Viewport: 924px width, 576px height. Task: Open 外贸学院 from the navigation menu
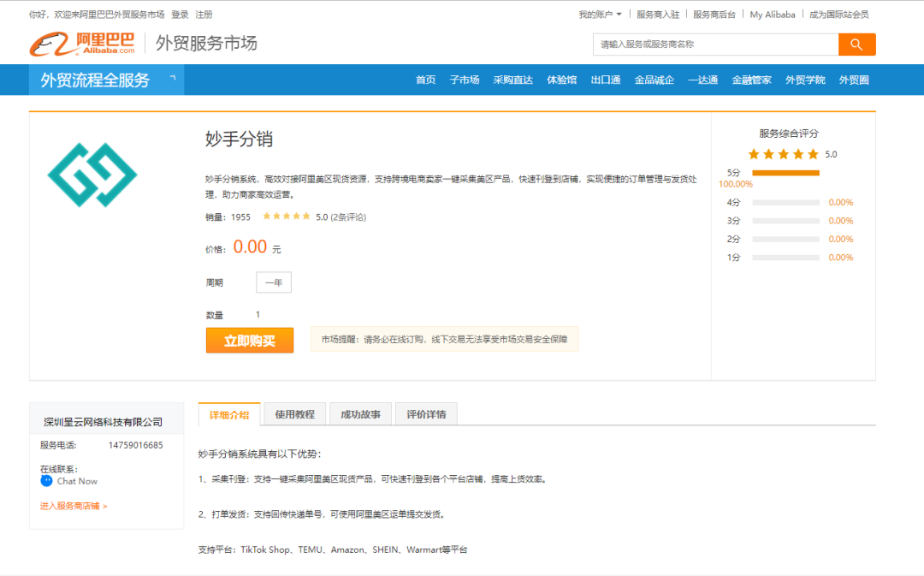tap(805, 80)
